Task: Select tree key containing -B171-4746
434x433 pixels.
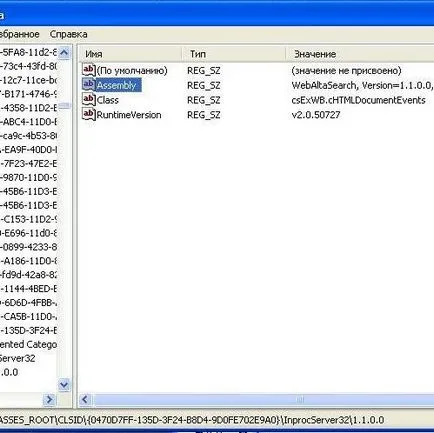Action: click(28, 94)
